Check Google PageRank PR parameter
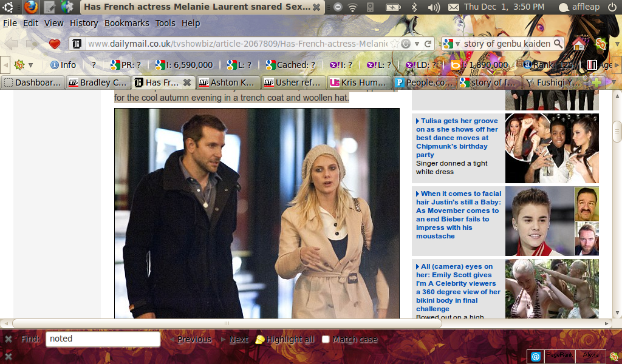622x364 pixels. [x=125, y=65]
